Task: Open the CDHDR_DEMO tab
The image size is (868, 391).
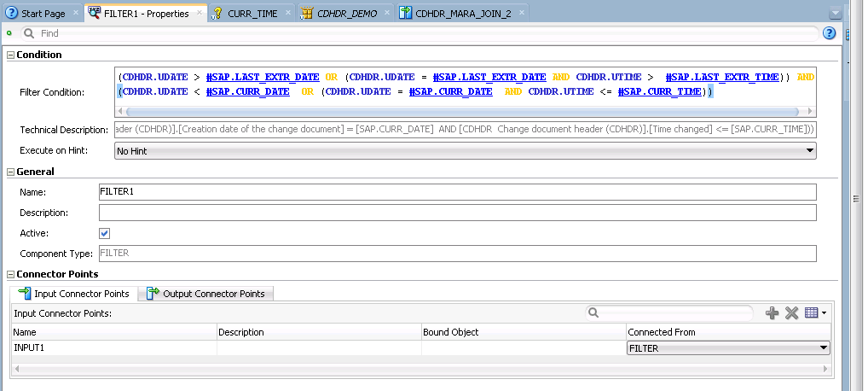Action: pyautogui.click(x=346, y=14)
